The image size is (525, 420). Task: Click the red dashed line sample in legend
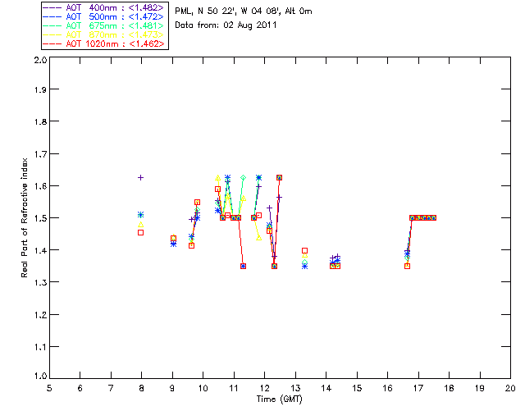(52, 44)
